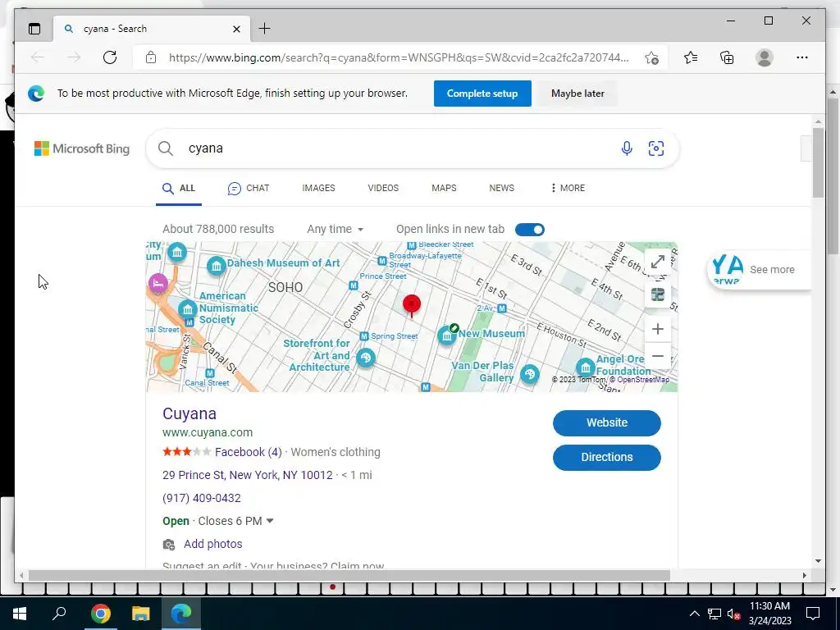Select the ALL search tab
This screenshot has height=630, width=840.
(179, 188)
